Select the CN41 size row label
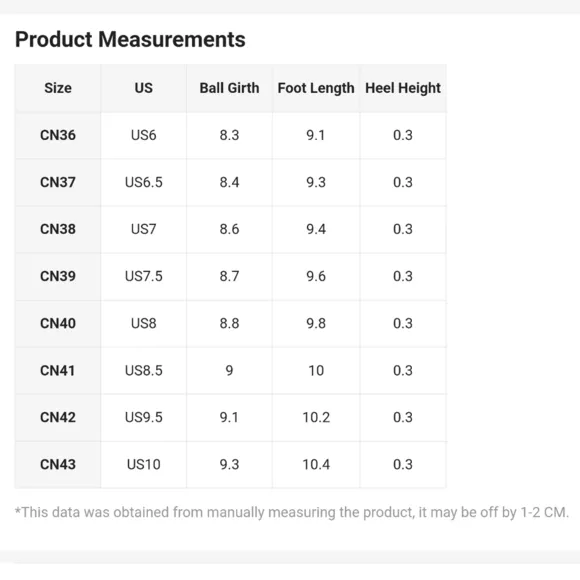 click(x=58, y=371)
